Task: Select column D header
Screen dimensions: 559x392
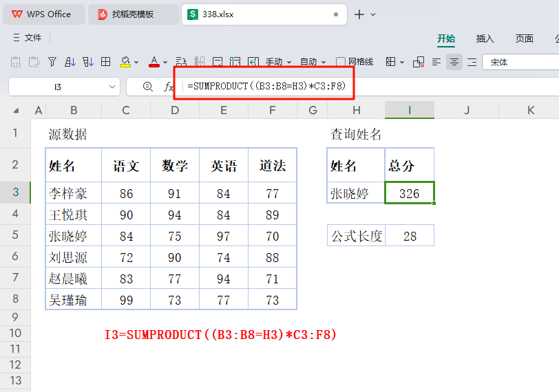Action: click(175, 110)
